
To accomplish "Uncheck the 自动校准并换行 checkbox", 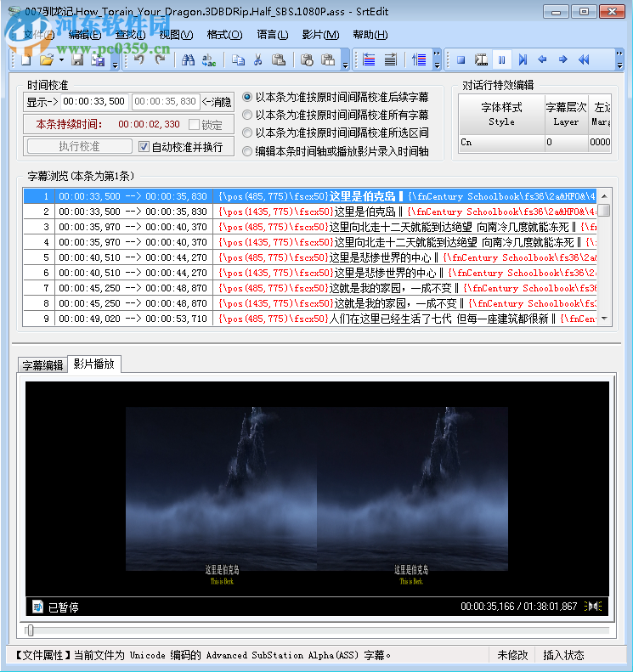I will 144,147.
